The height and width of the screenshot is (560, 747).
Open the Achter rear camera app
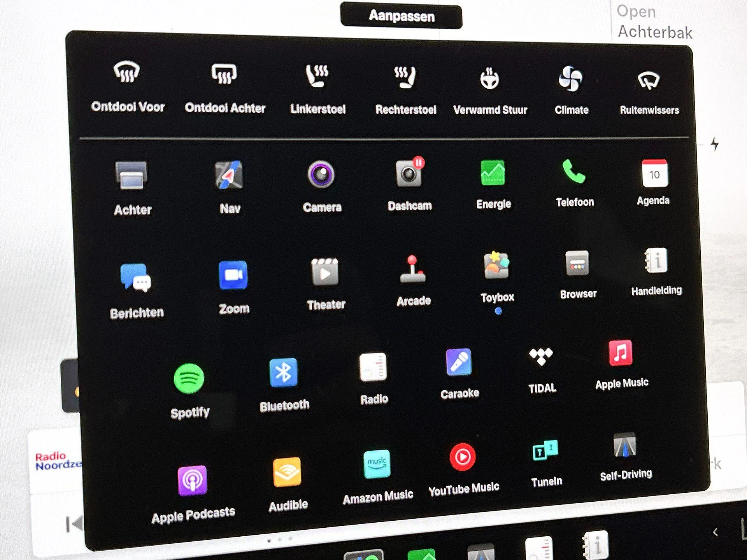coord(132,175)
